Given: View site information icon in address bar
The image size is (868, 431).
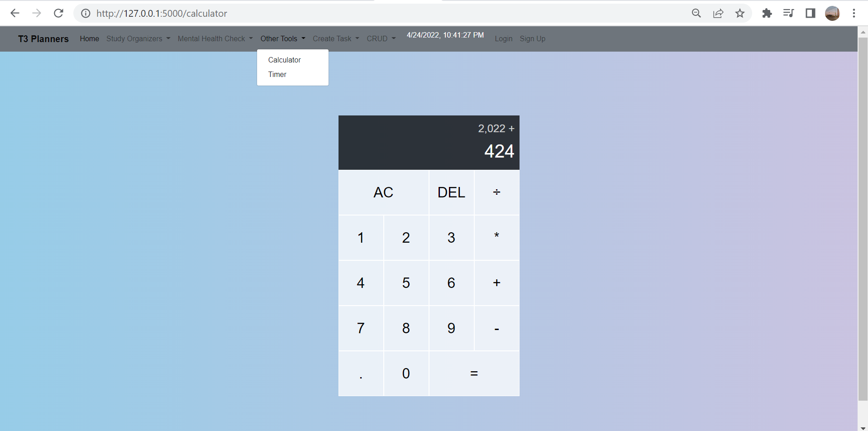Looking at the screenshot, I should pyautogui.click(x=86, y=14).
